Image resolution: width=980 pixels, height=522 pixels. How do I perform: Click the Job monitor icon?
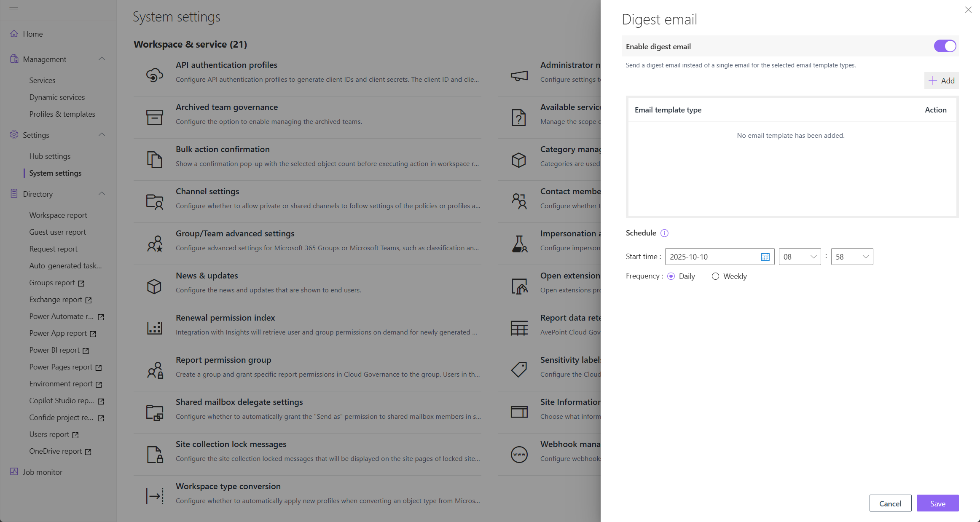click(14, 471)
